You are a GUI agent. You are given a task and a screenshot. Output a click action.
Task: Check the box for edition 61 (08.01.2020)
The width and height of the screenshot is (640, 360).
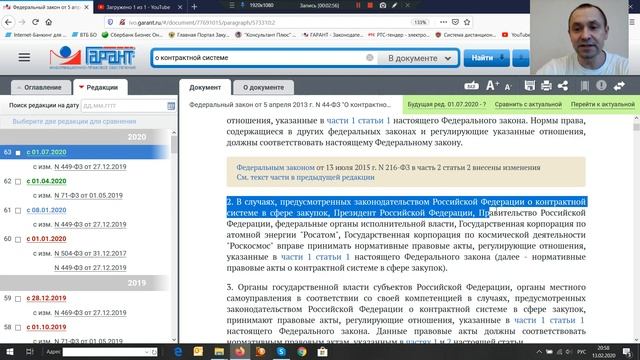click(x=18, y=211)
